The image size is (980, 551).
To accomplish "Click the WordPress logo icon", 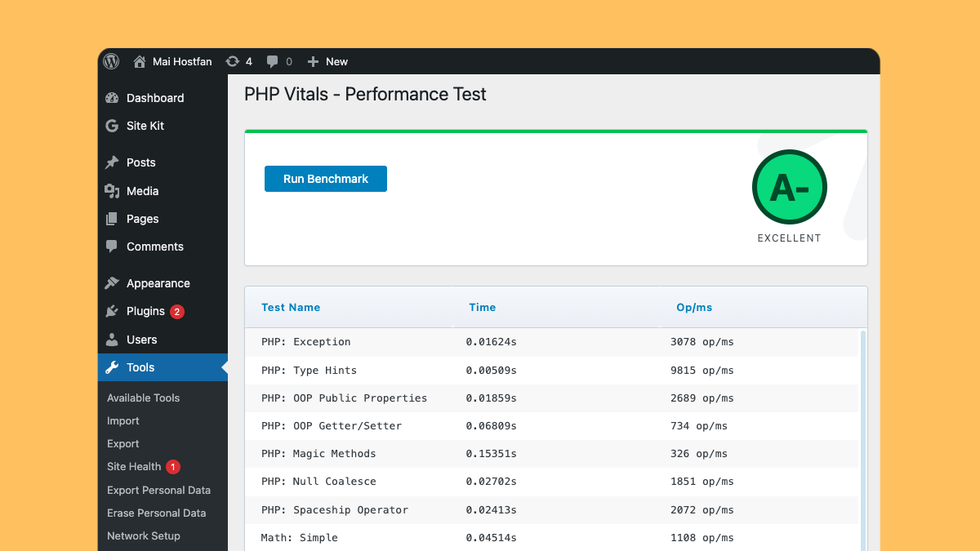I will coord(111,61).
